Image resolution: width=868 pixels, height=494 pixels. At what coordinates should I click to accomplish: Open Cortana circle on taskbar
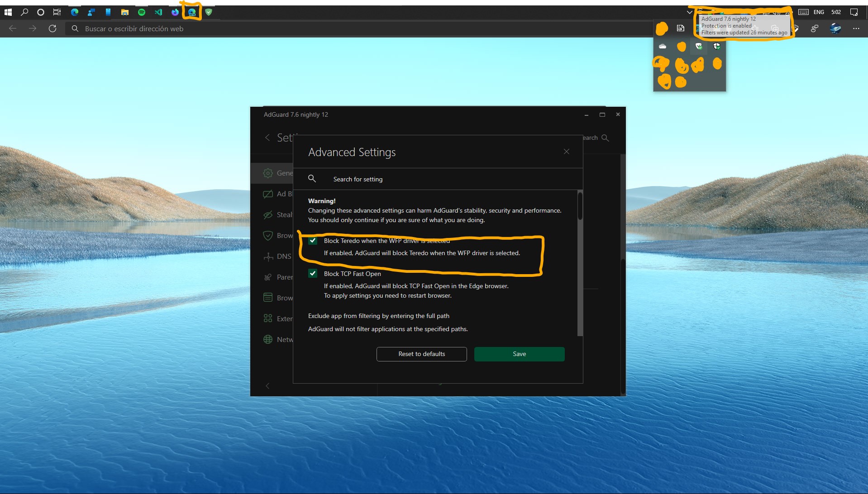(41, 12)
